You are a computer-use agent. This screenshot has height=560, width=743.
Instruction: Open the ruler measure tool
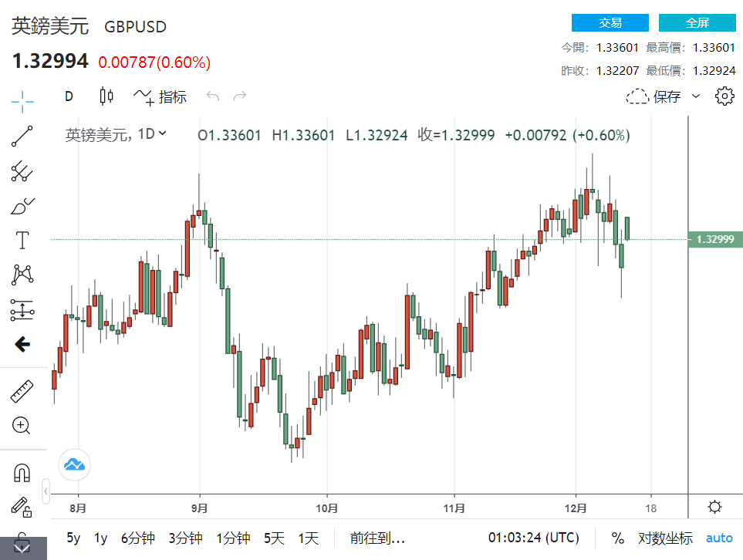point(22,392)
